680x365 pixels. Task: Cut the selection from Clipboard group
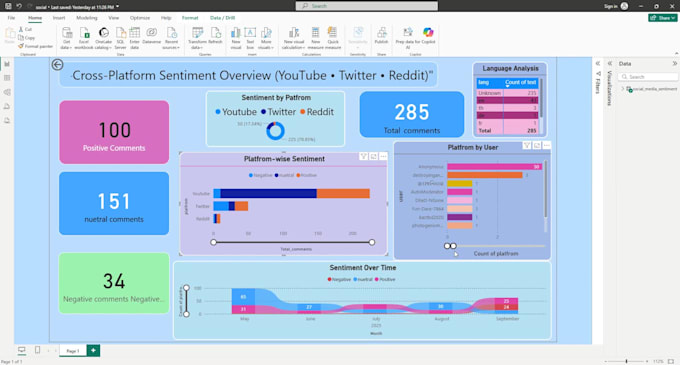(25, 29)
